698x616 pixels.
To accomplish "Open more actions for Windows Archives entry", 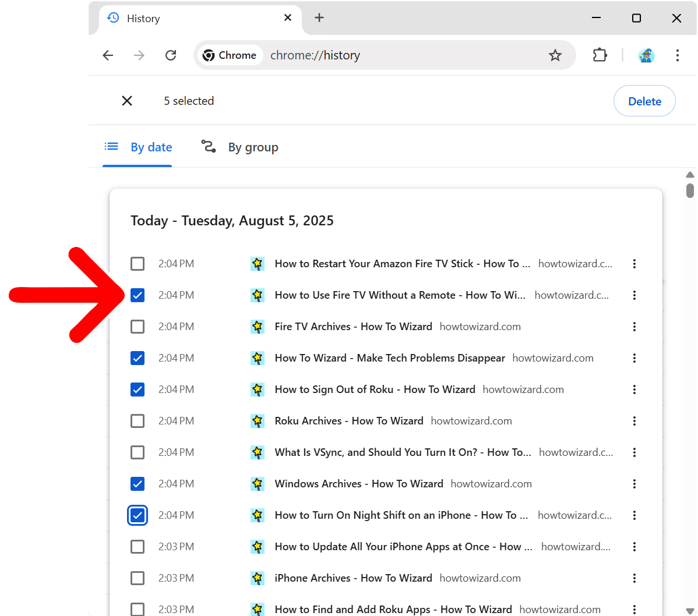I will (634, 484).
